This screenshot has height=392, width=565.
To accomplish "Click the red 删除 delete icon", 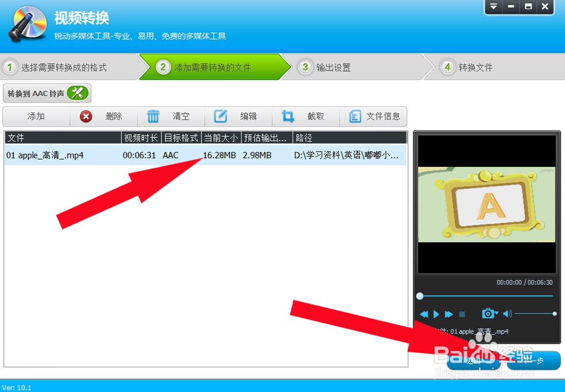I will coord(86,116).
